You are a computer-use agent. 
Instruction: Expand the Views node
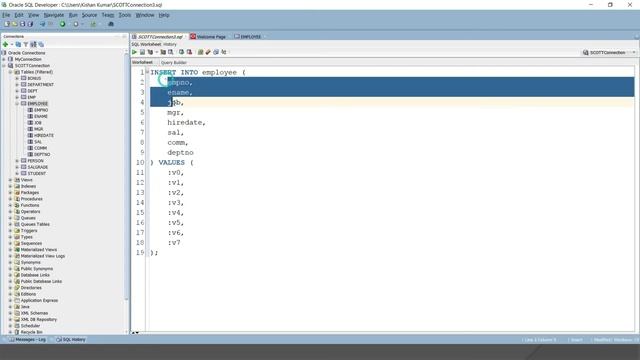(x=11, y=180)
